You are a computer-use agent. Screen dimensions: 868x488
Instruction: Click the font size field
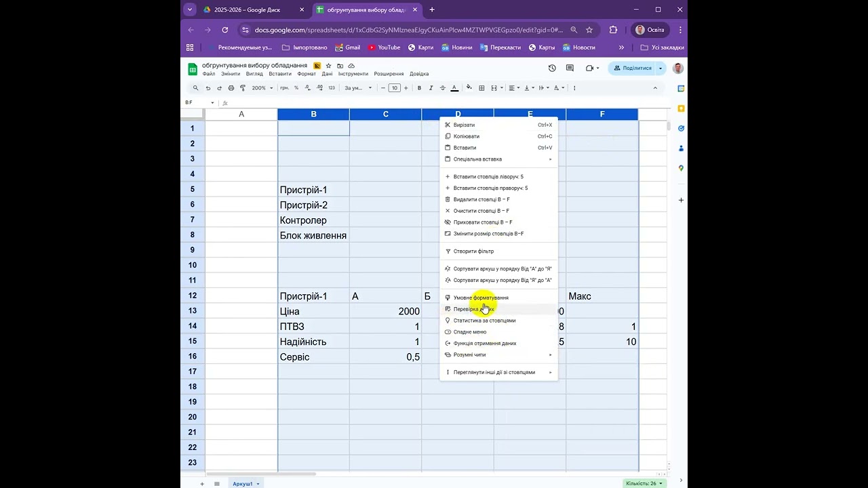tap(395, 88)
